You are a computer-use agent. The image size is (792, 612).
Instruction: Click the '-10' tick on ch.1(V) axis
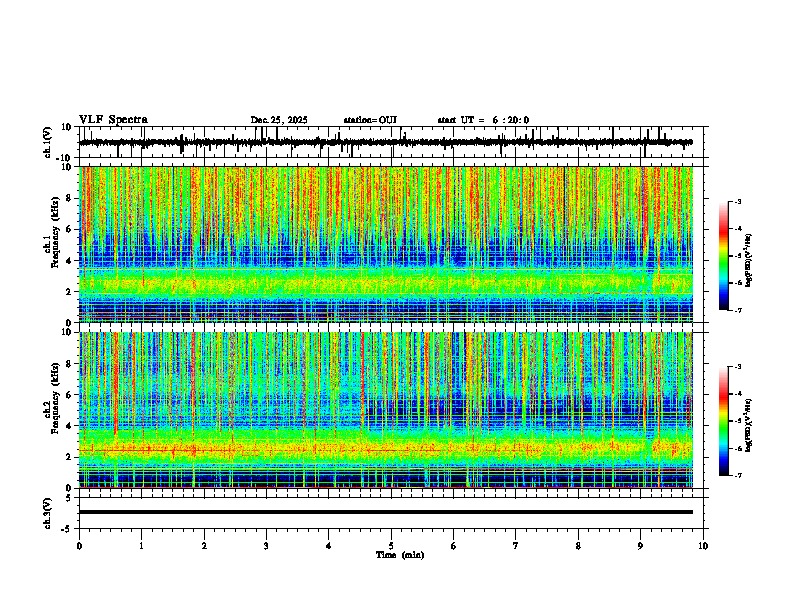tap(65, 158)
